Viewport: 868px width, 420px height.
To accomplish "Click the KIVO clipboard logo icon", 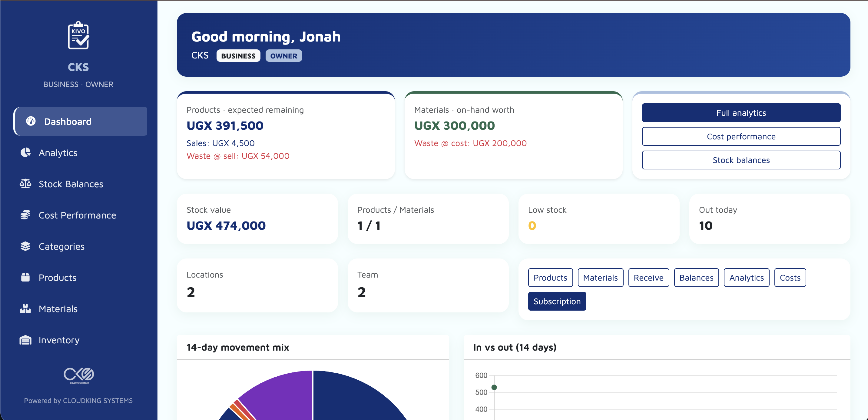I will (x=78, y=35).
